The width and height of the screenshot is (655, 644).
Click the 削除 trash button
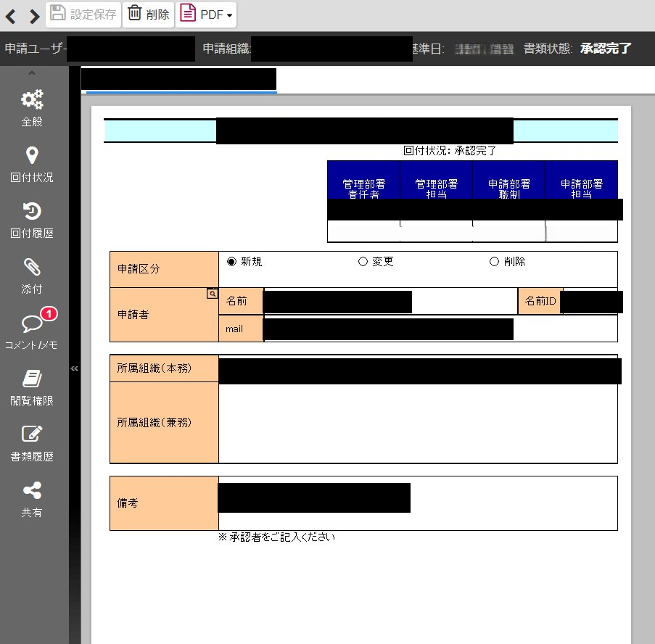148,15
